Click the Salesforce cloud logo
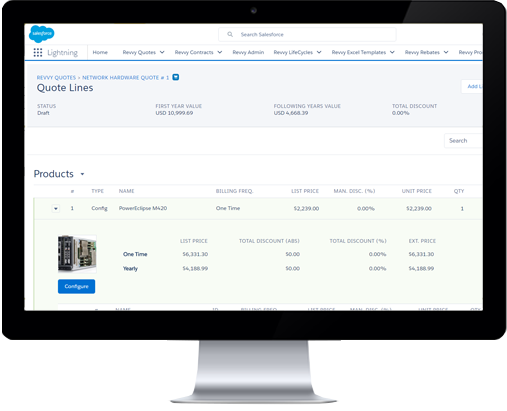Image resolution: width=507 pixels, height=411 pixels. pos(41,34)
